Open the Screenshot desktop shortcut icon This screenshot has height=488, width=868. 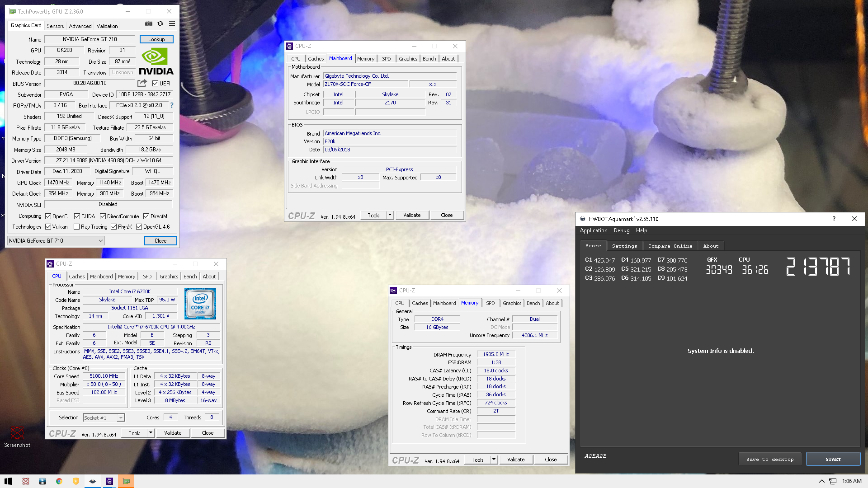(x=17, y=436)
